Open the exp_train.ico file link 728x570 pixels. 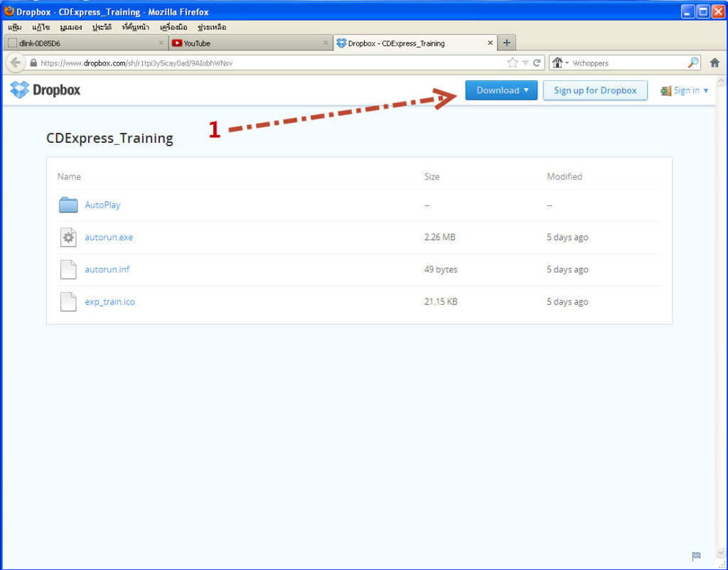[109, 302]
